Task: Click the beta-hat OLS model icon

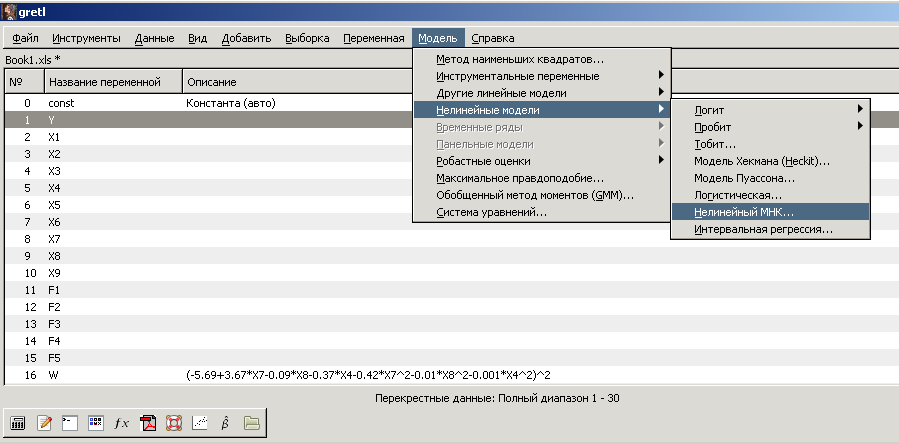Action: (x=225, y=423)
